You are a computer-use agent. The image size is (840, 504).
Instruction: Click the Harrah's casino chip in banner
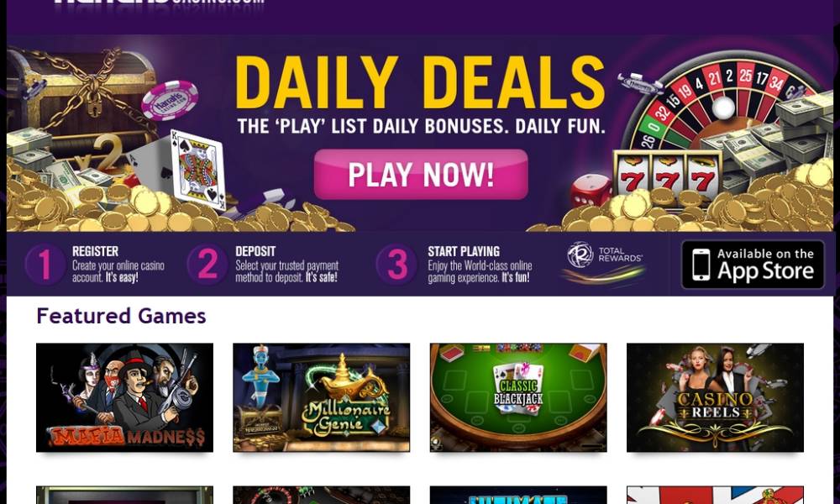point(170,100)
